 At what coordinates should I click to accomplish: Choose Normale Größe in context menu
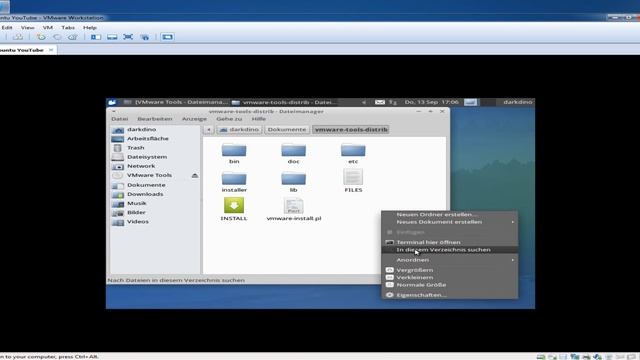point(450,285)
